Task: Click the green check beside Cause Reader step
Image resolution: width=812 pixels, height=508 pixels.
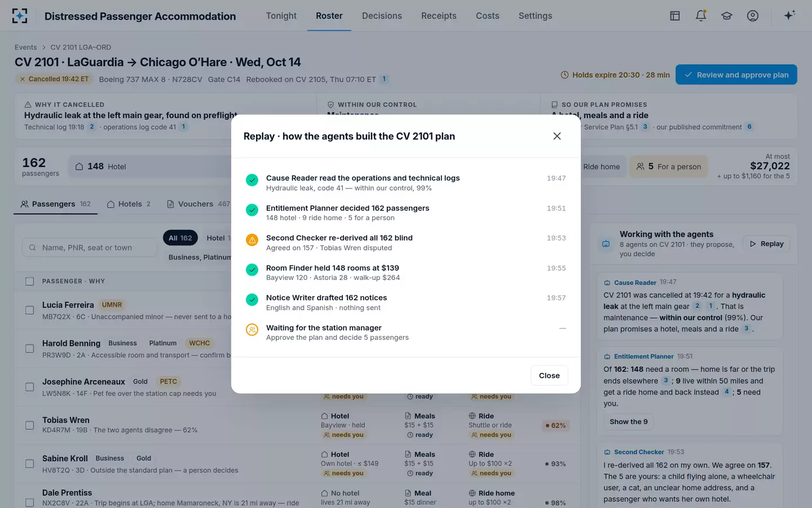Action: pyautogui.click(x=252, y=180)
